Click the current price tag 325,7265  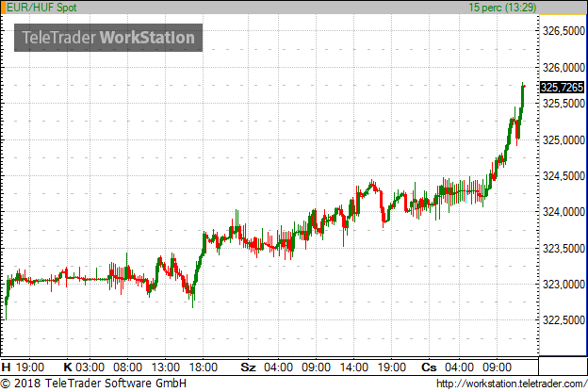(x=563, y=88)
